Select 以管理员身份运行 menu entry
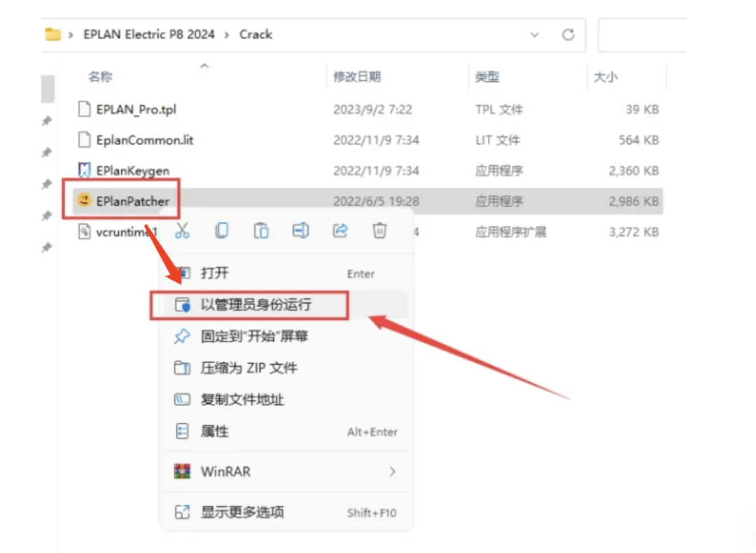756x553 pixels. (x=286, y=304)
